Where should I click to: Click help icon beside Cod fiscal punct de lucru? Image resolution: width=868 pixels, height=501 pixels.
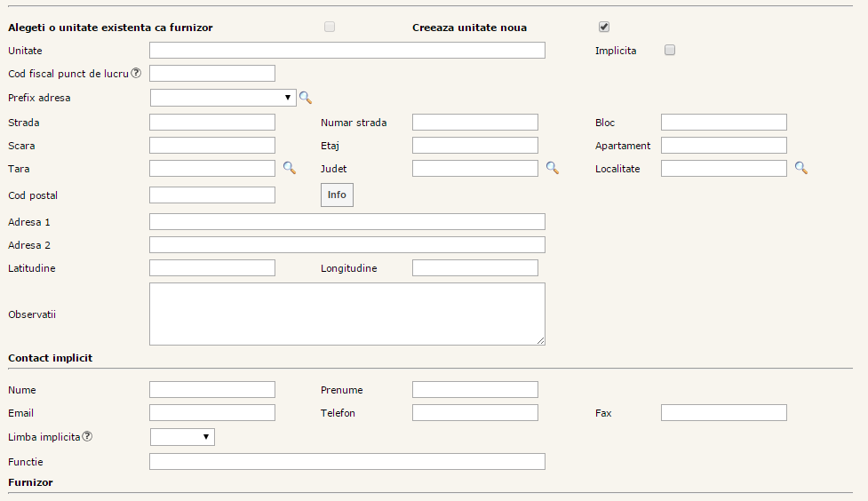137,73
